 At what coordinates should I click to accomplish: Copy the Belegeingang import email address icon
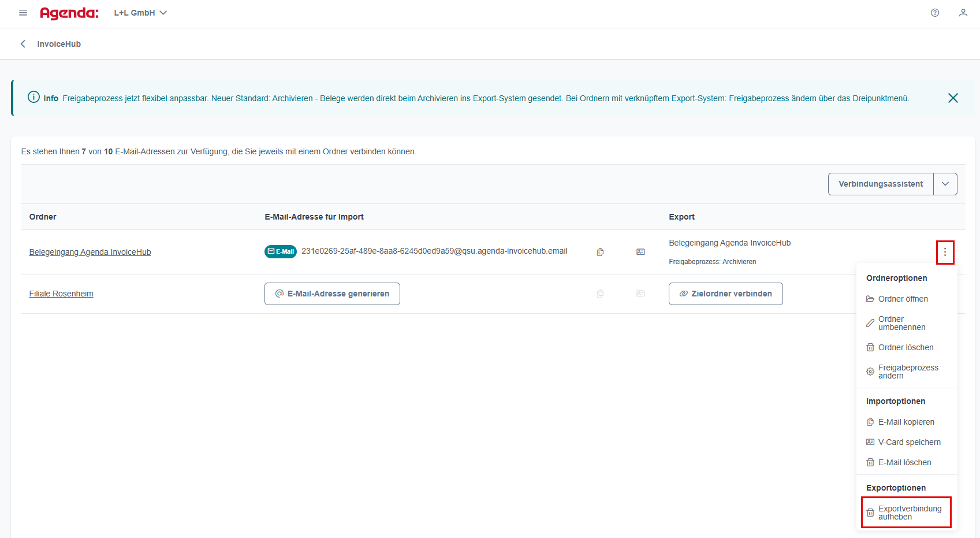(x=600, y=252)
